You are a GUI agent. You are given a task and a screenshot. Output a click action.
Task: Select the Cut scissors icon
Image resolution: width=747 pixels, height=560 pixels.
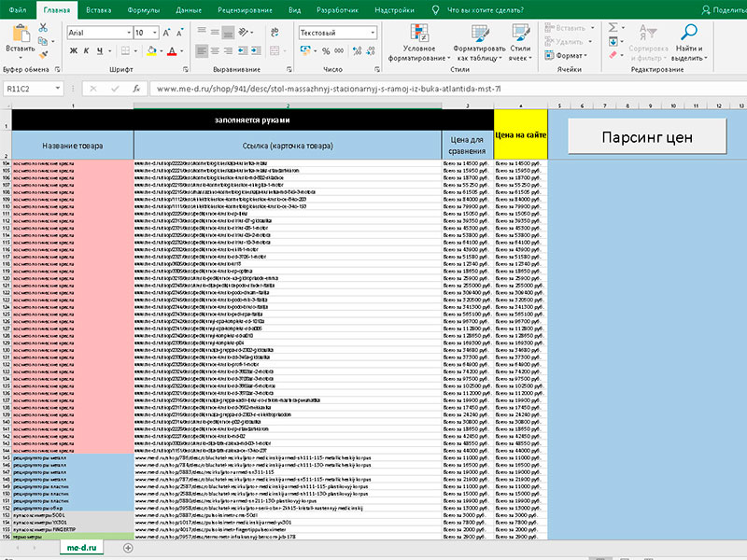(x=43, y=28)
